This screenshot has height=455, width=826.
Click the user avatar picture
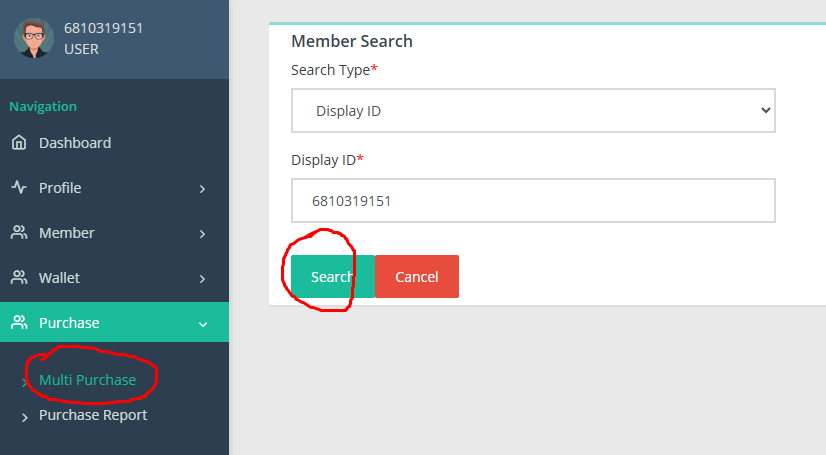click(x=33, y=38)
